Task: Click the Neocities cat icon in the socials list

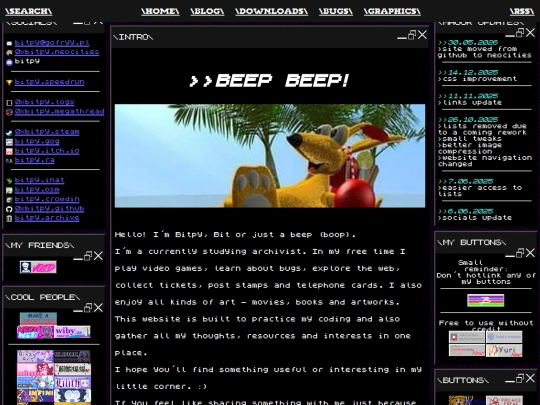Action: [x=9, y=53]
